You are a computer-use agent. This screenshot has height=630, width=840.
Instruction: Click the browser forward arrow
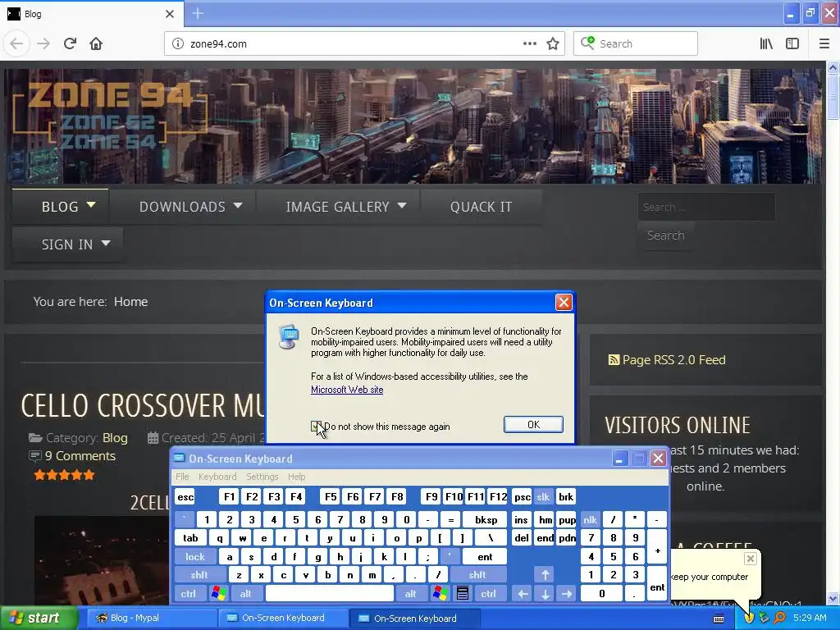pyautogui.click(x=43, y=43)
